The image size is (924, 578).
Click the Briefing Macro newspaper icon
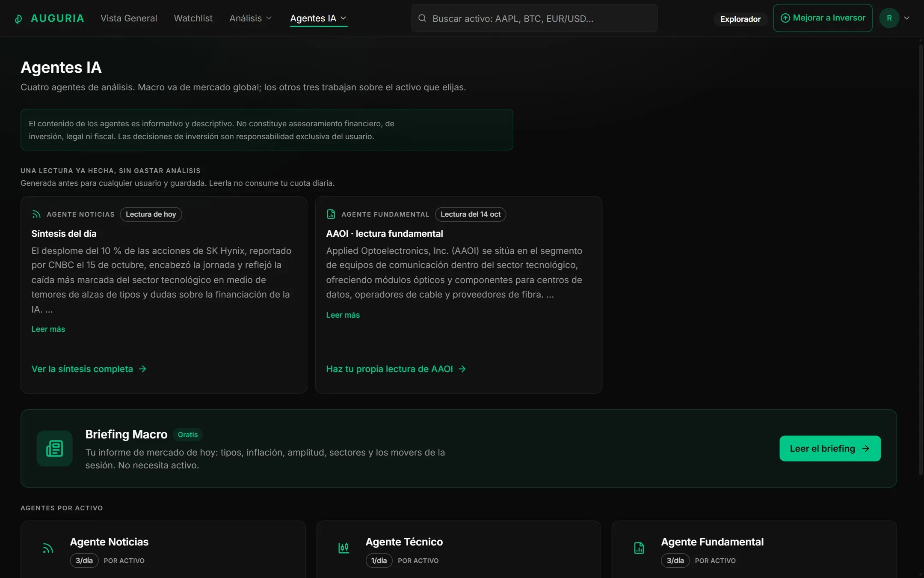tap(54, 448)
